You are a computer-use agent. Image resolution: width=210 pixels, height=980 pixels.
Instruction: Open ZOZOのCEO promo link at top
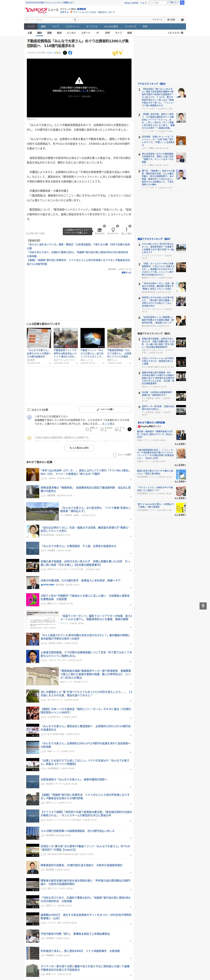point(50,3)
